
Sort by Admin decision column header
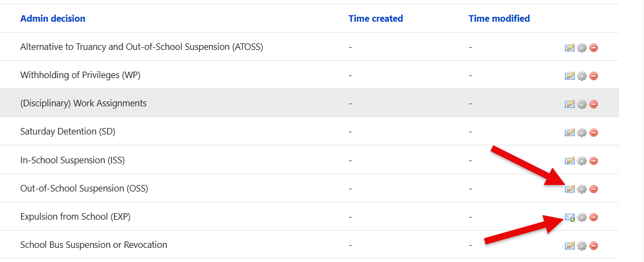(53, 18)
